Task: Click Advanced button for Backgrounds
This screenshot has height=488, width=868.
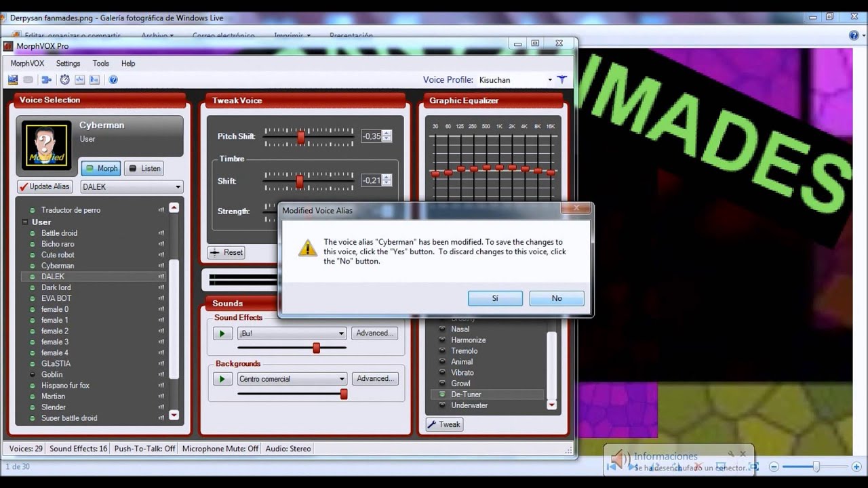Action: click(374, 379)
